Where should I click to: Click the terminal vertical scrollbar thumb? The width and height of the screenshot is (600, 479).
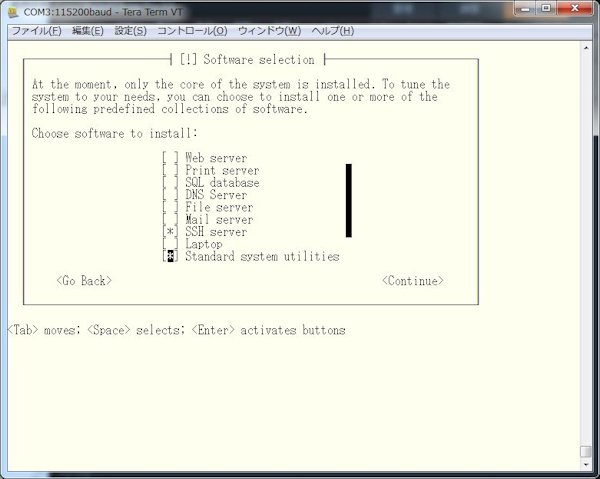pos(586,451)
